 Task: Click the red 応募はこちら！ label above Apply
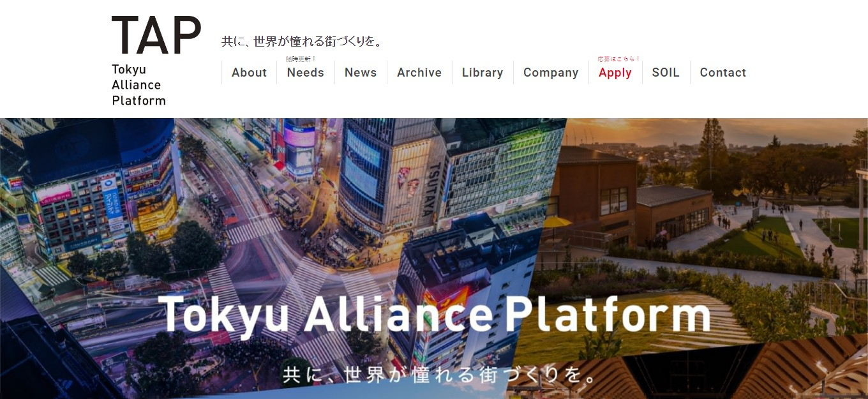pyautogui.click(x=619, y=59)
